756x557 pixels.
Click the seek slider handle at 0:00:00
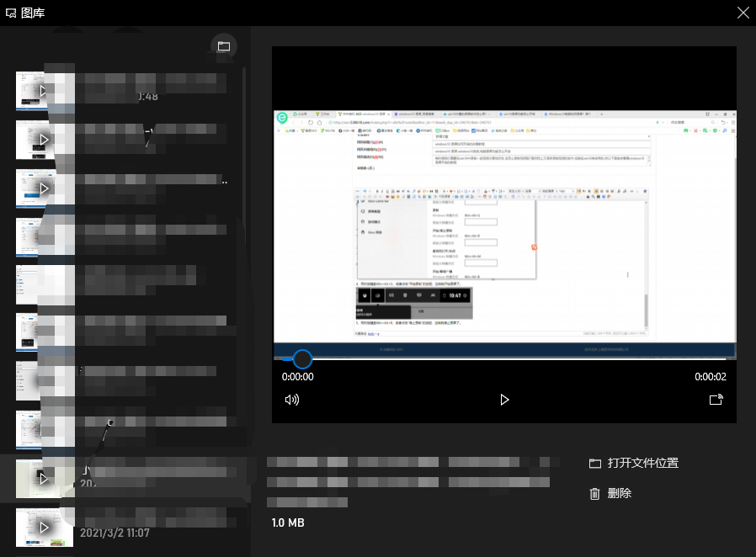[302, 359]
